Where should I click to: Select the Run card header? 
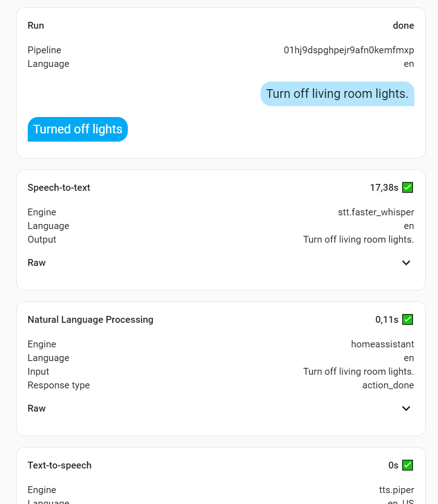point(35,25)
